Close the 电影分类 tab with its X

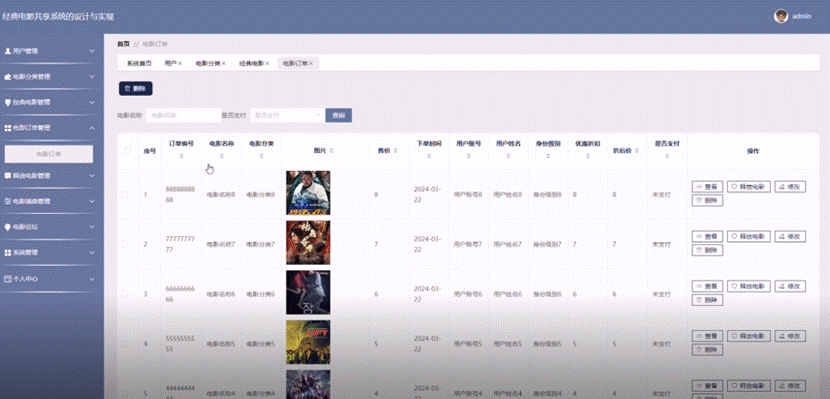click(223, 64)
